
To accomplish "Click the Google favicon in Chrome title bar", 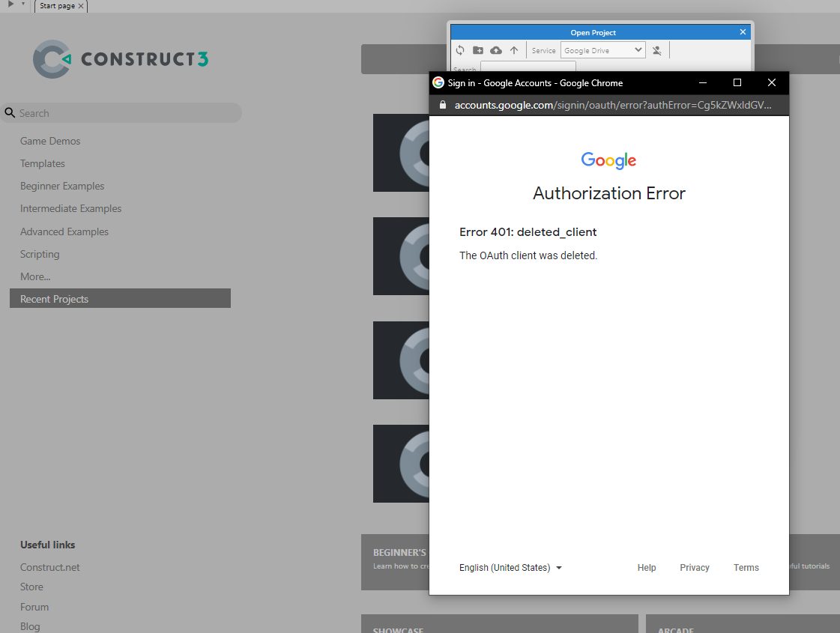I will 438,82.
